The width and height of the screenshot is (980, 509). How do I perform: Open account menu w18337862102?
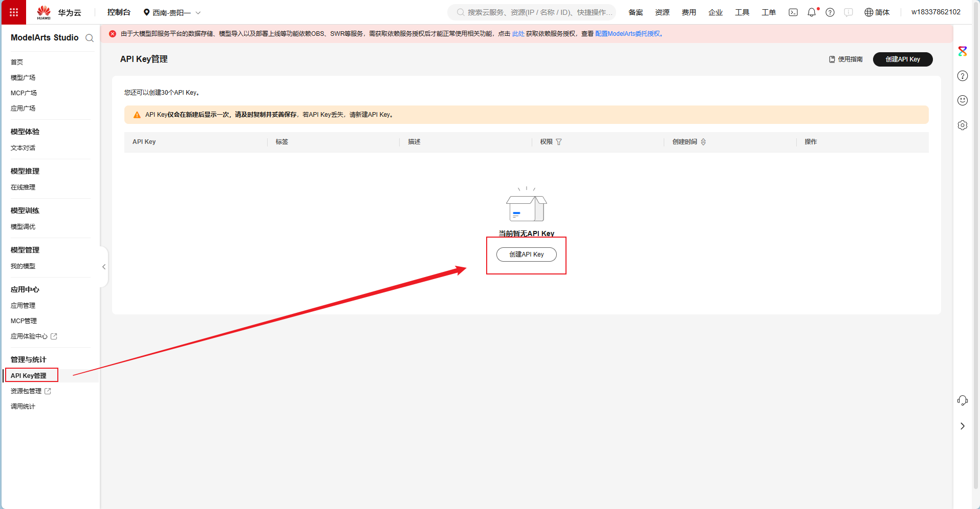pos(935,12)
